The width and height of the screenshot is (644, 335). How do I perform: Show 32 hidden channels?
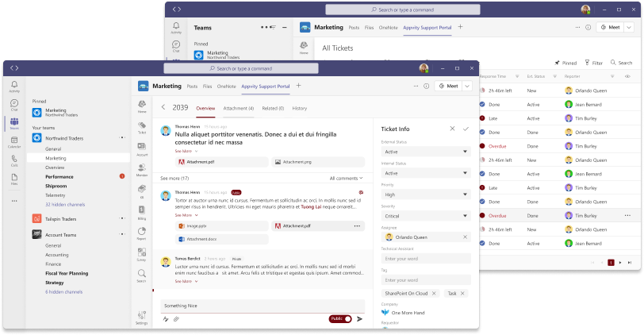[65, 204]
